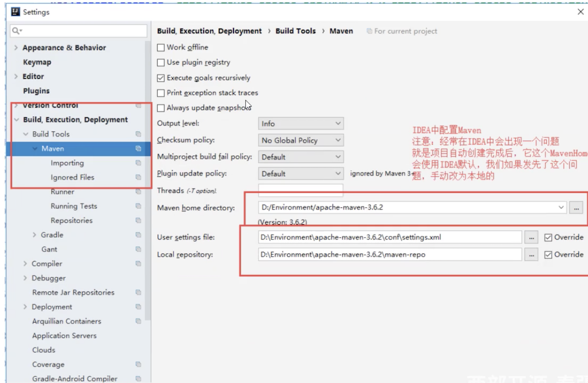The height and width of the screenshot is (383, 588).
Task: Enable Work offline checkbox
Action: (x=161, y=47)
